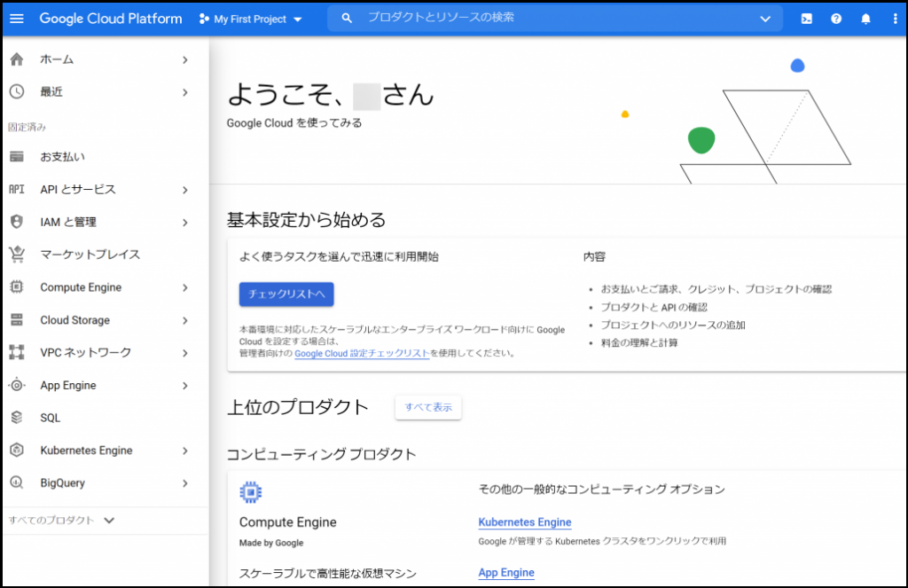Click the recent clock icon
Viewport: 908px width, 588px height.
[17, 91]
